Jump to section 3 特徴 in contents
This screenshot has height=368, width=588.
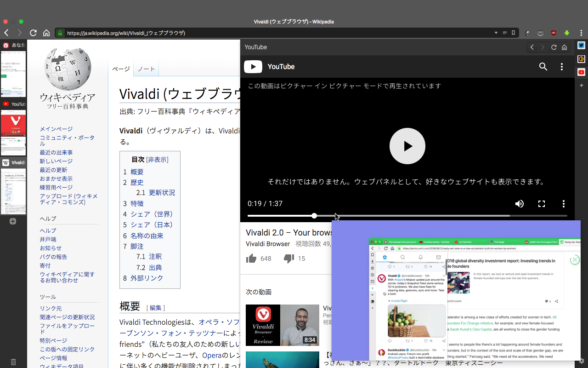133,203
